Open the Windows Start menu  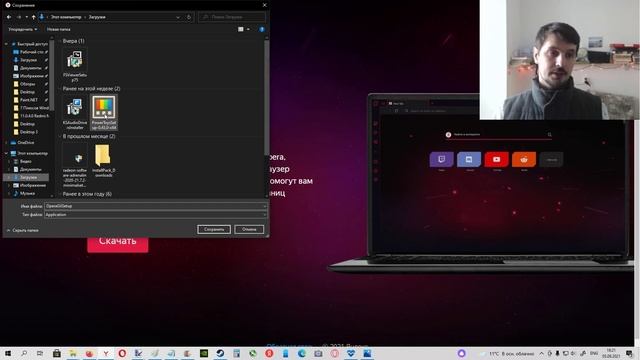pyautogui.click(x=7, y=353)
